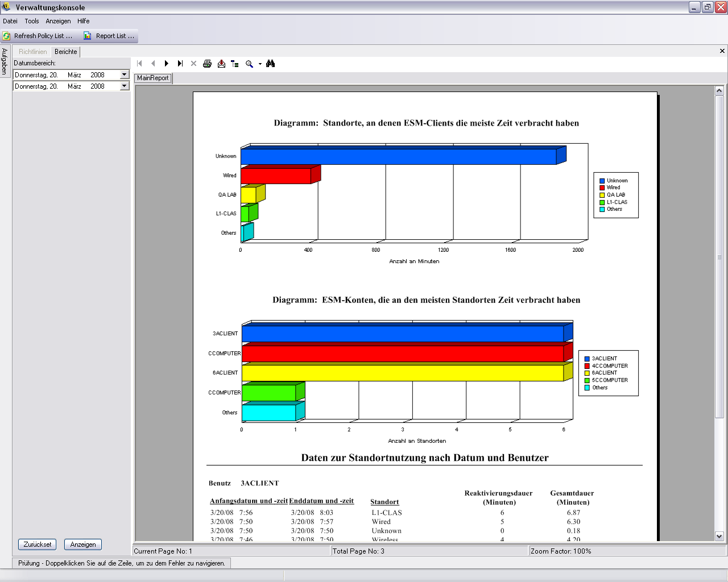Click the Anzeigen button below date range
728x582 pixels.
coord(83,544)
